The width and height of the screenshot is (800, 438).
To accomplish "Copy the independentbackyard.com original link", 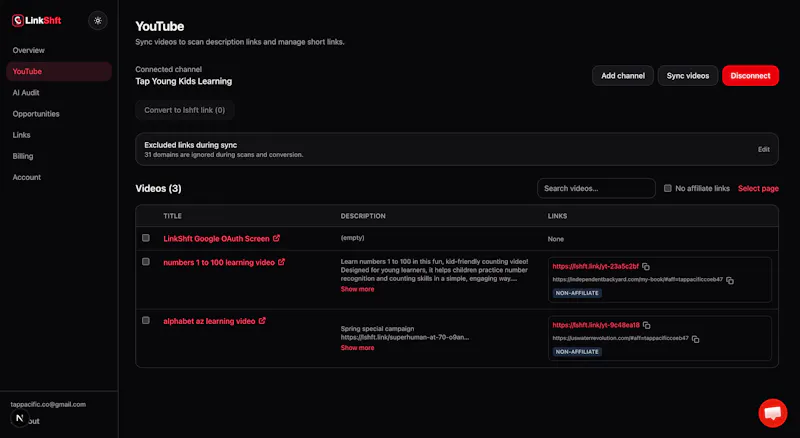I will pos(730,280).
